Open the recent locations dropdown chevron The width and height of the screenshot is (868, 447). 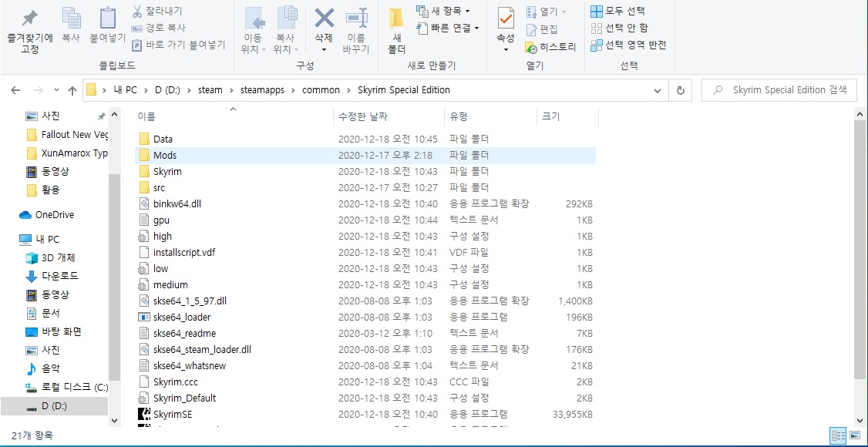click(x=56, y=90)
